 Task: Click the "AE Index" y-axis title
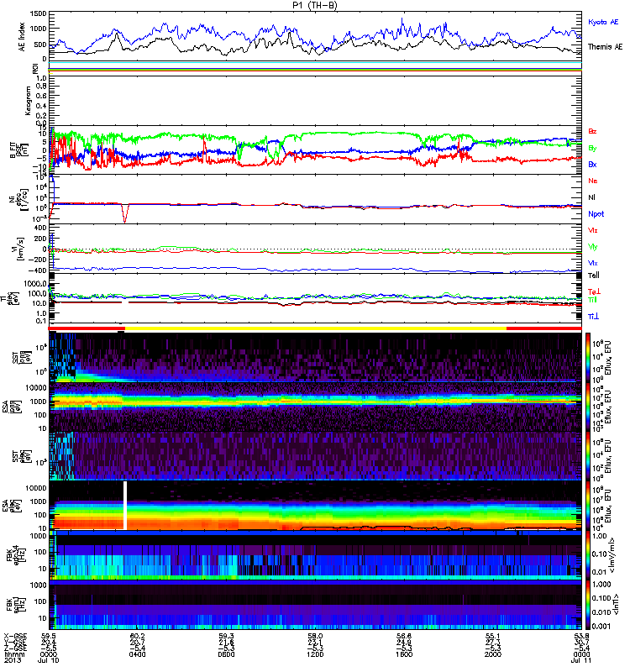(x=22, y=37)
